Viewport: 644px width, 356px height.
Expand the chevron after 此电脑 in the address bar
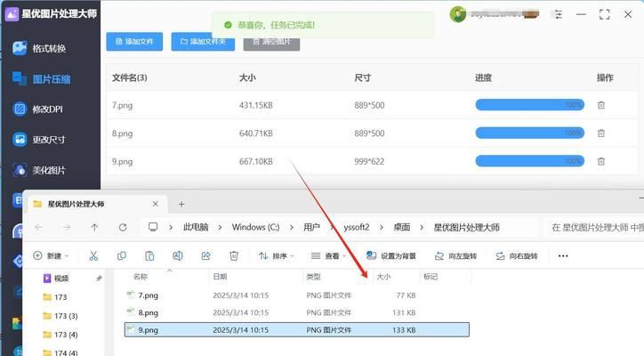[220, 227]
